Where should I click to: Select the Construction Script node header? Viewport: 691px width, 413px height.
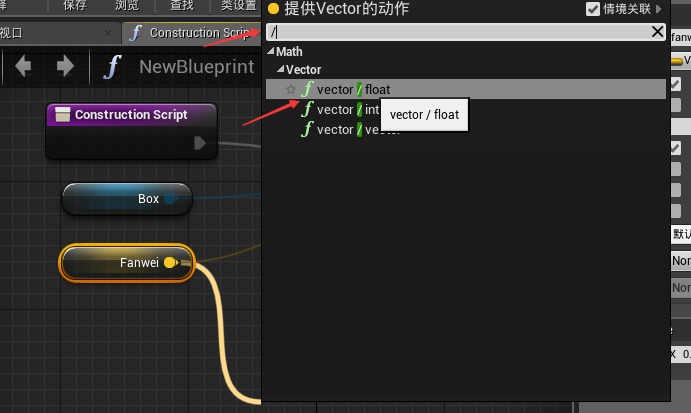click(131, 115)
